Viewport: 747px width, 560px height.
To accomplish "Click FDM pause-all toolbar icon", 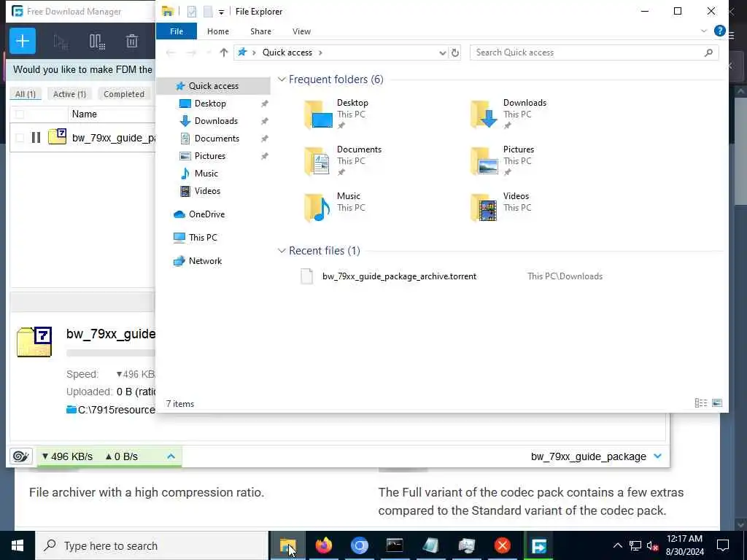I will pyautogui.click(x=97, y=42).
